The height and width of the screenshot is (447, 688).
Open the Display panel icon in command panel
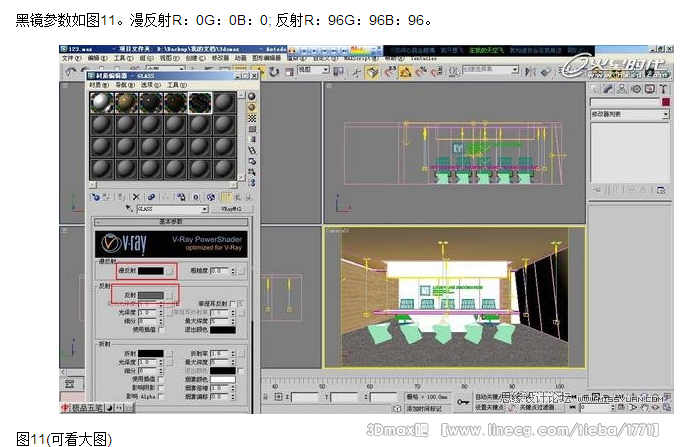click(x=649, y=89)
